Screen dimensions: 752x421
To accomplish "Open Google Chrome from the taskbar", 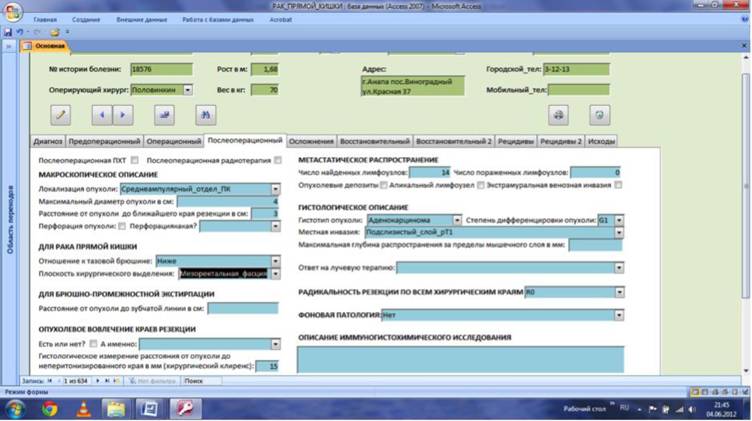I will click(x=49, y=409).
